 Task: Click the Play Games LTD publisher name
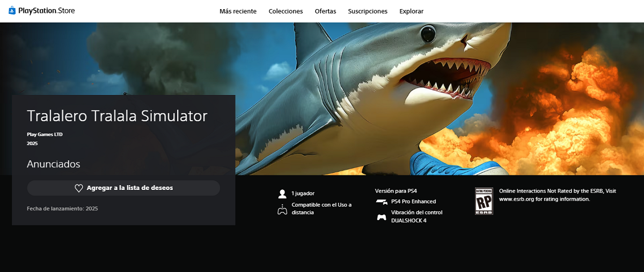tap(45, 134)
